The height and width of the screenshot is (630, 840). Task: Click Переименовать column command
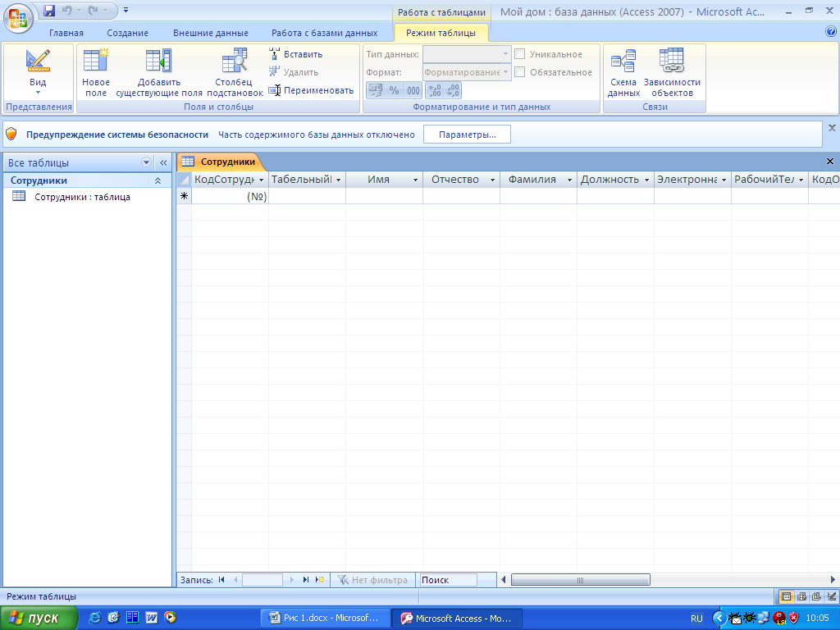(311, 90)
